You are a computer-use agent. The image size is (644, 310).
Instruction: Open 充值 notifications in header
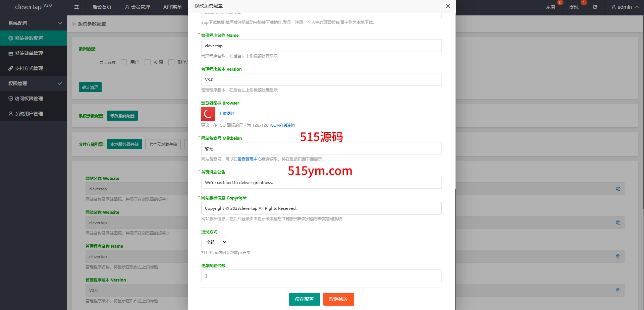point(550,7)
